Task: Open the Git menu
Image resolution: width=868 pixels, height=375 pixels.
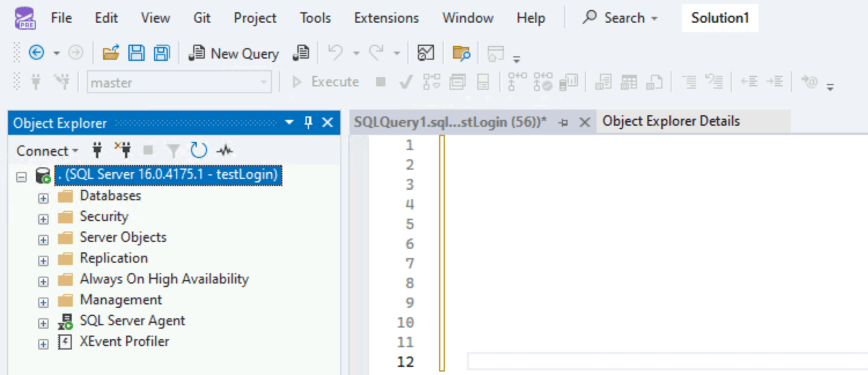Action: 202,18
